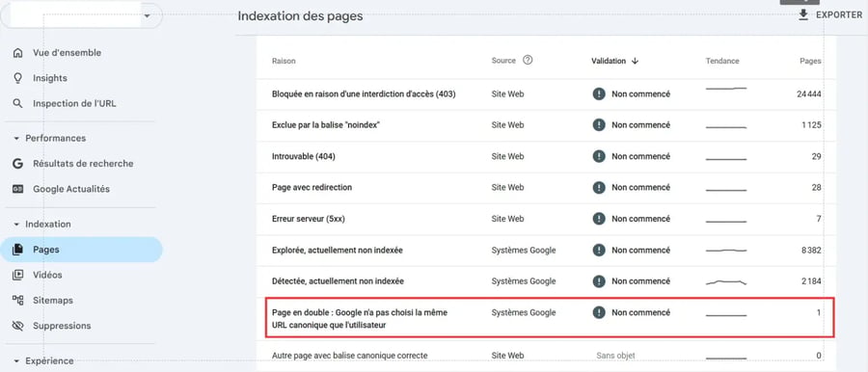Click the Source column help icon
The height and width of the screenshot is (372, 868).
click(528, 61)
